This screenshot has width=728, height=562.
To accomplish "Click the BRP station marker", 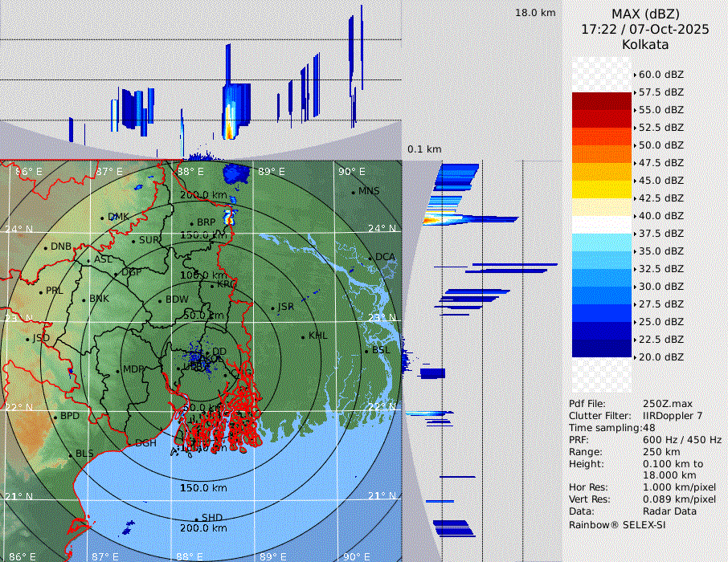I will (x=191, y=223).
